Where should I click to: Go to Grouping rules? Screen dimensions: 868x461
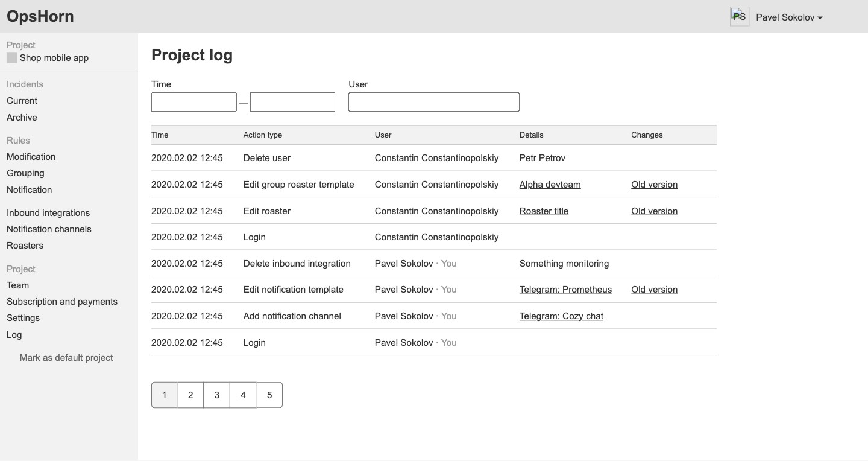click(x=25, y=173)
